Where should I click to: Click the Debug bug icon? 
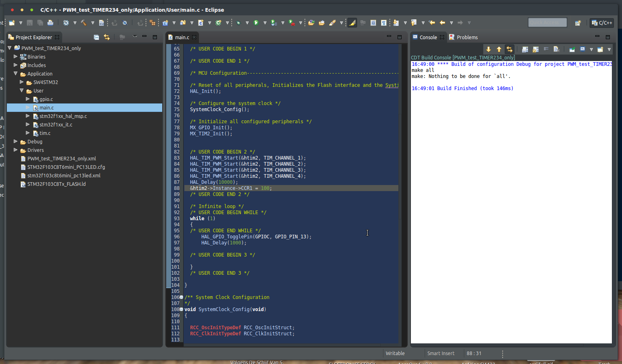coord(238,23)
